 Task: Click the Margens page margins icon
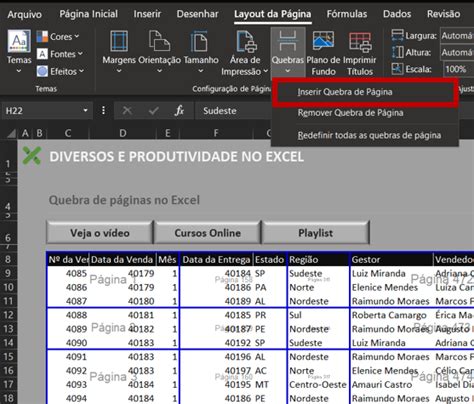(119, 41)
